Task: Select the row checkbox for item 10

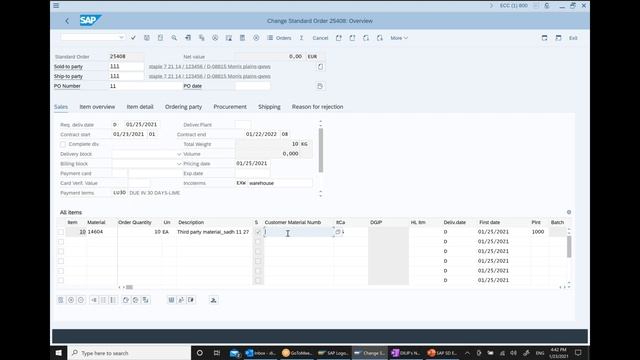Action: click(61, 232)
